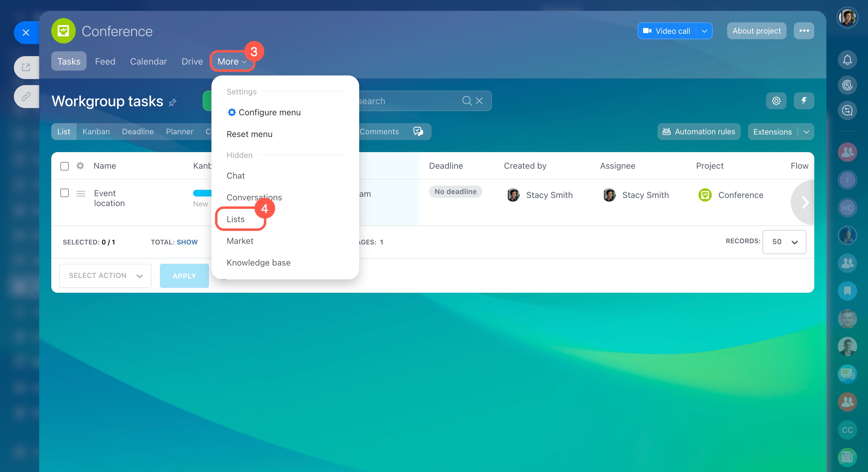Select Market in the More menu
Viewport: 868px width, 472px height.
(x=240, y=241)
